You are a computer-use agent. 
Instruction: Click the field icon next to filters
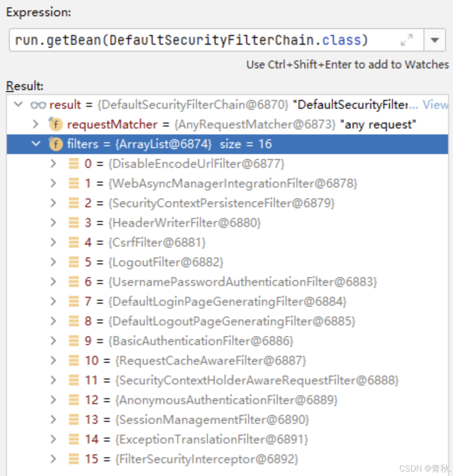pyautogui.click(x=55, y=144)
